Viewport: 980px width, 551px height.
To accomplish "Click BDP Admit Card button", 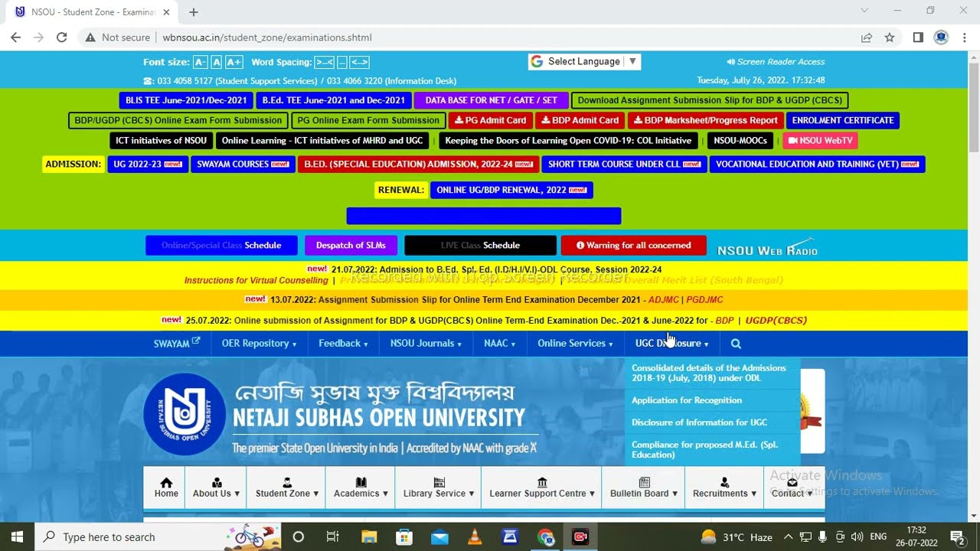I will click(580, 120).
